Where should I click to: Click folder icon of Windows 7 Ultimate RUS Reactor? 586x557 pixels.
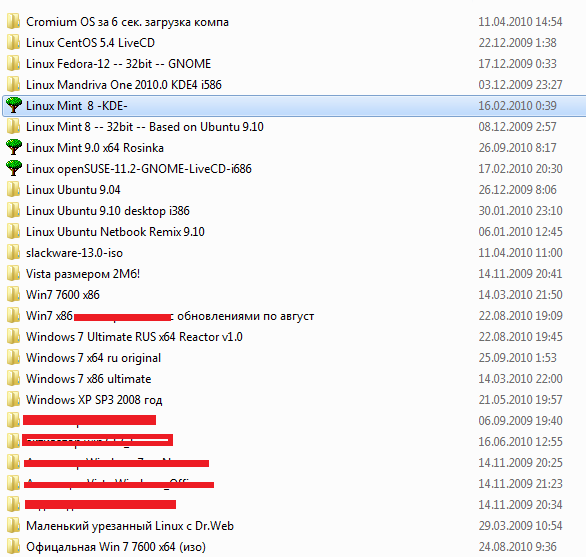13,336
